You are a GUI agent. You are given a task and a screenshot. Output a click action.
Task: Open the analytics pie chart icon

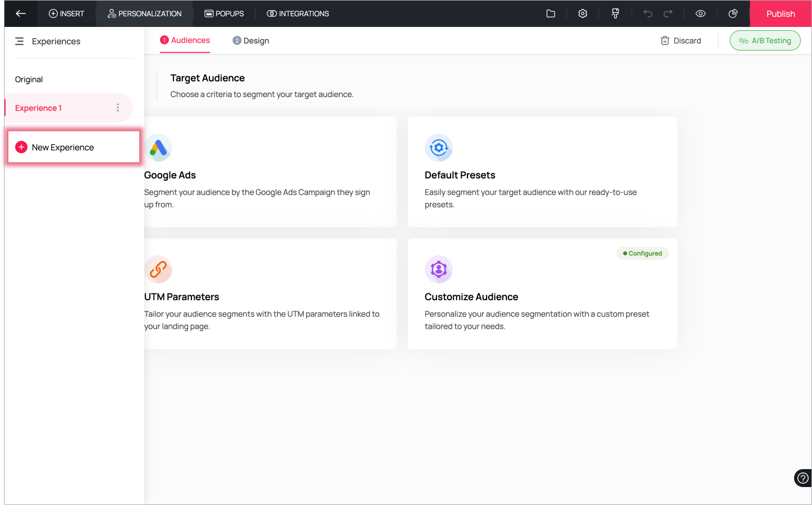733,13
